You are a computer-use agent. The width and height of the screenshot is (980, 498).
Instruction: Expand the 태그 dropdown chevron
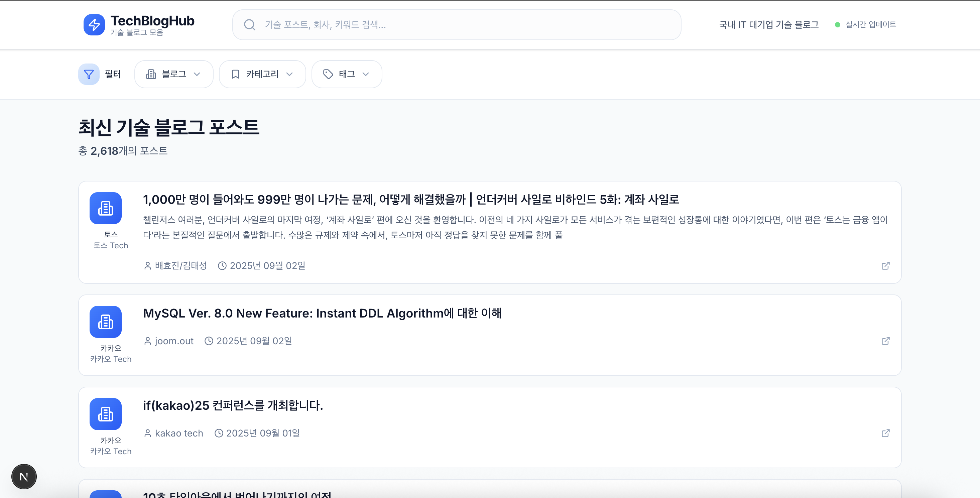(366, 74)
